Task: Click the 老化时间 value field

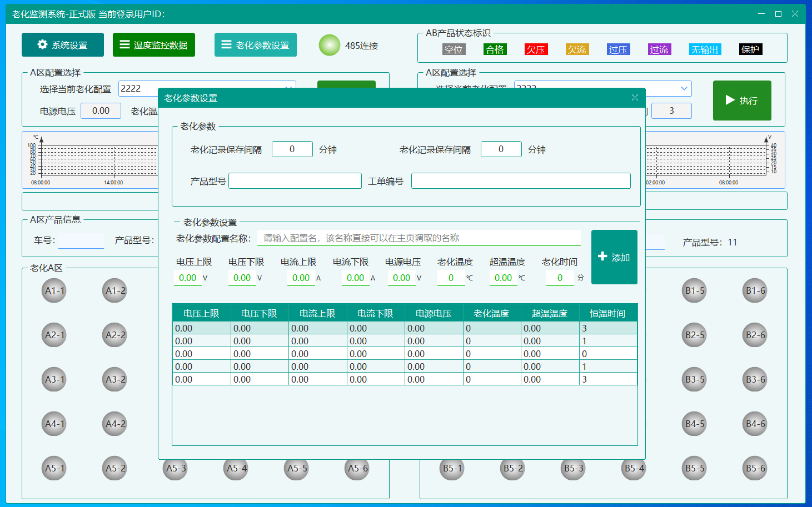Action: (560, 278)
